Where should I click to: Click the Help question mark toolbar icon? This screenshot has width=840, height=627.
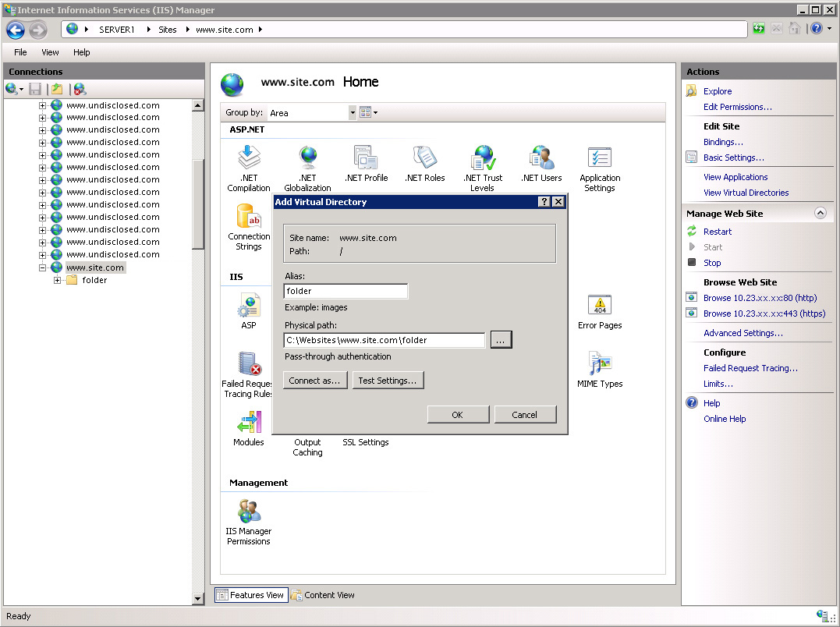[x=816, y=28]
